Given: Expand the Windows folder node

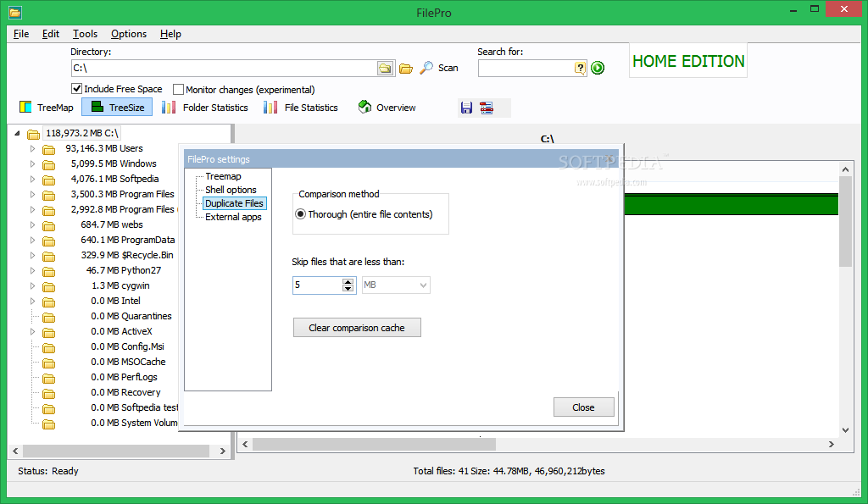Looking at the screenshot, I should tap(32, 163).
